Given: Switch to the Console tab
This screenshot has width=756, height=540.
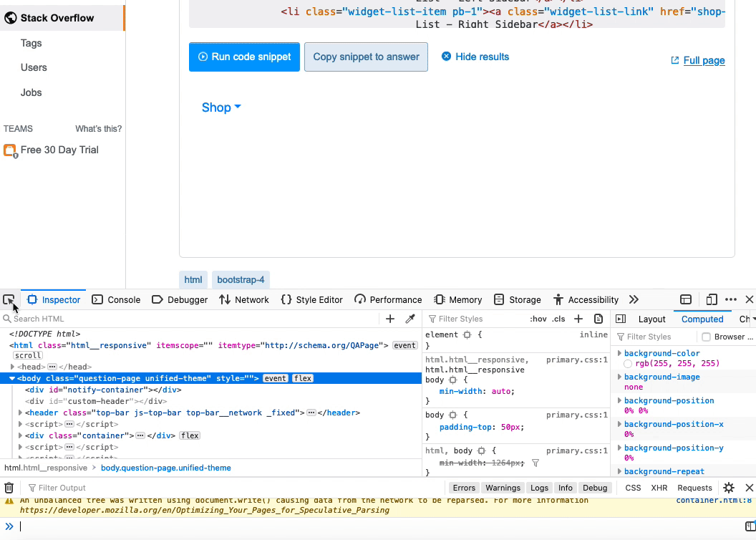Looking at the screenshot, I should 116,299.
